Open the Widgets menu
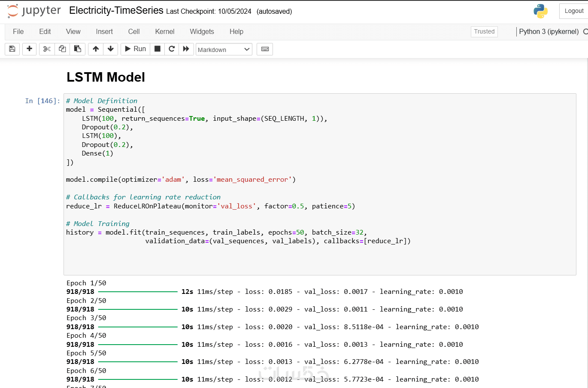 click(x=202, y=31)
